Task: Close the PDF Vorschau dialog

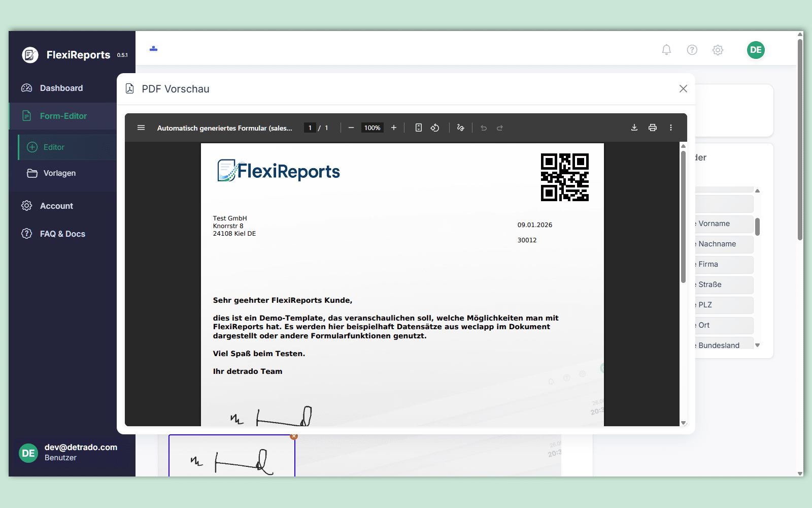Action: (683, 89)
